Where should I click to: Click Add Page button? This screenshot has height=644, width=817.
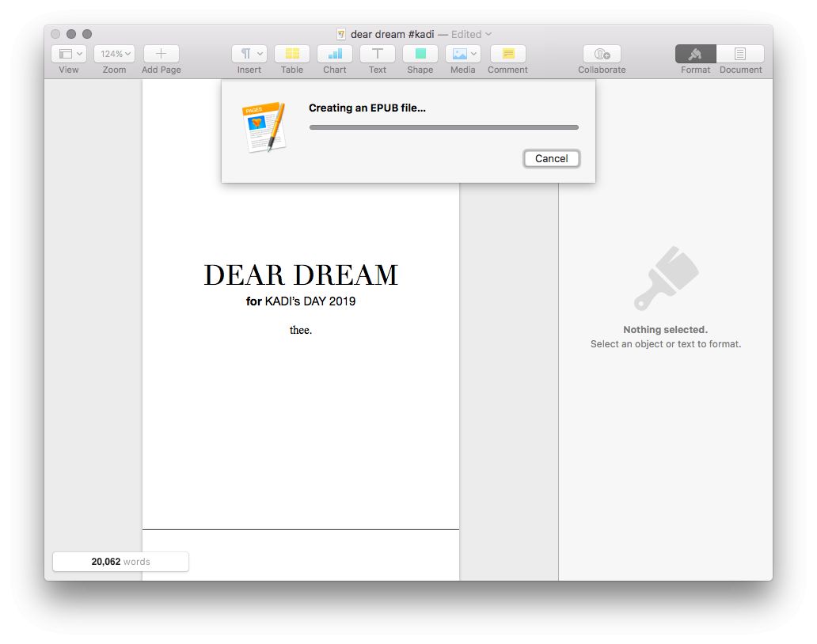point(161,54)
